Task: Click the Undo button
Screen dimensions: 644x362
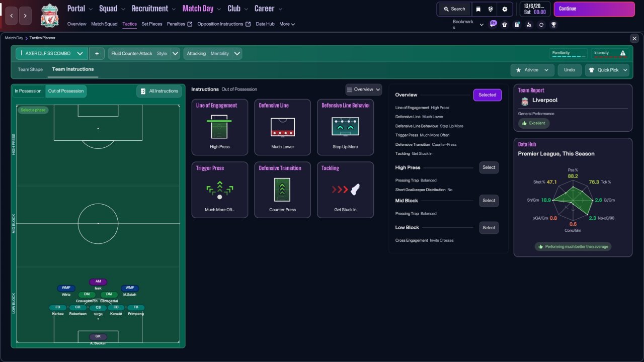Action: [570, 70]
